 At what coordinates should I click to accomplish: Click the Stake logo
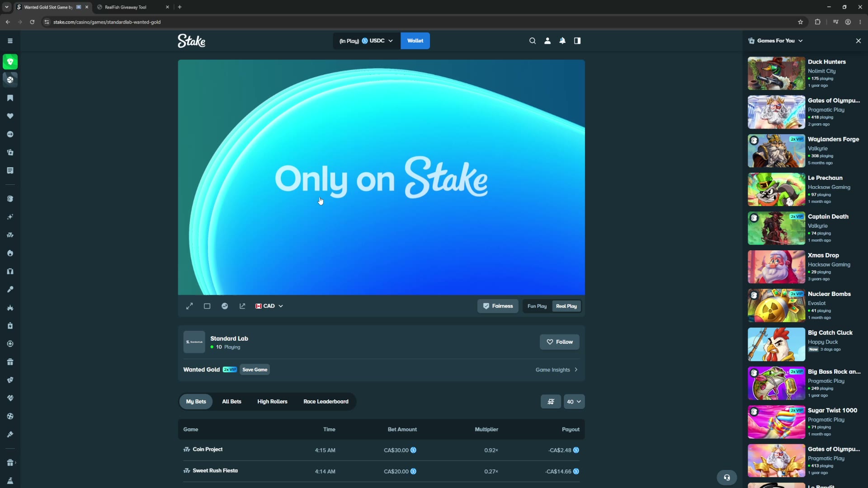[191, 41]
